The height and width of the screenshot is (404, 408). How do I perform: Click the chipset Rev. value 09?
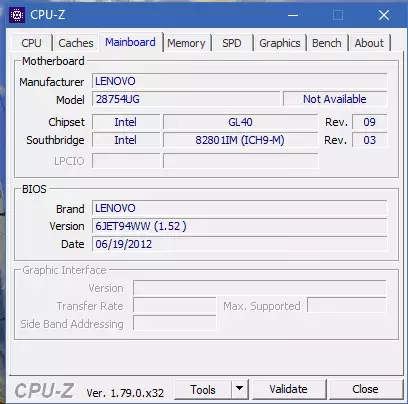click(x=369, y=122)
